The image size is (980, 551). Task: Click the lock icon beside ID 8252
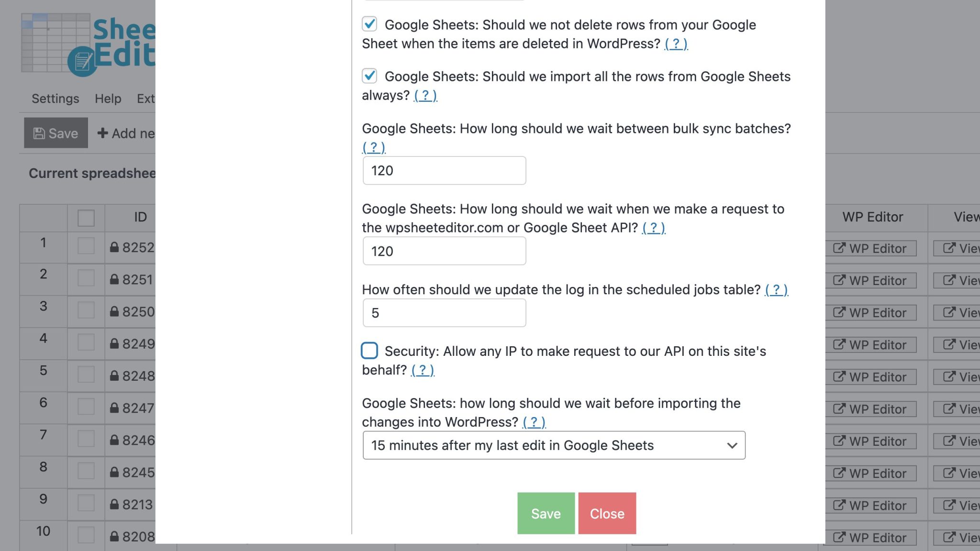(x=115, y=247)
